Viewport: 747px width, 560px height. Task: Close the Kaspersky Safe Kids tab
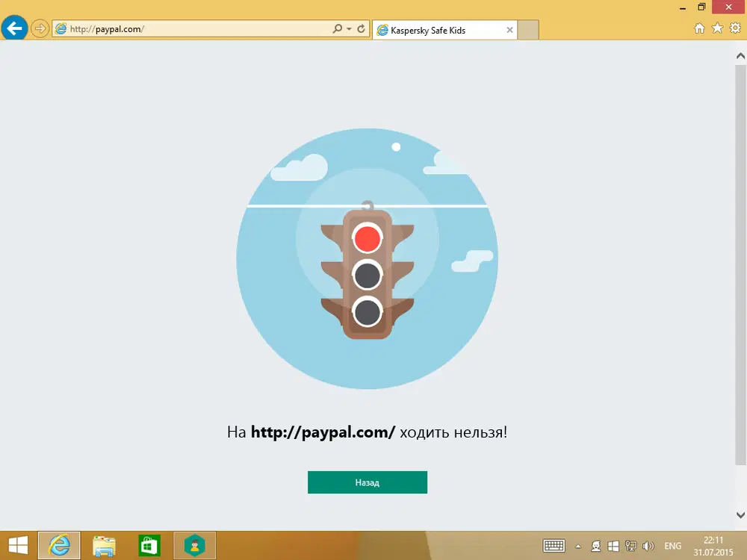pos(509,30)
